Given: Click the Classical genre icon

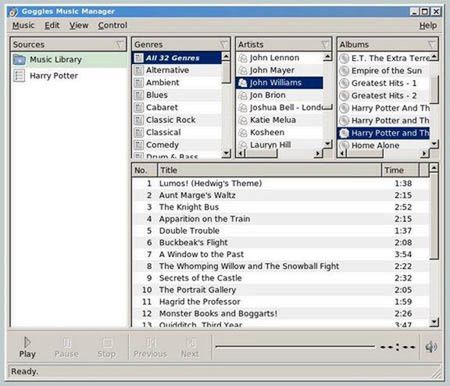Looking at the screenshot, I should click(139, 132).
